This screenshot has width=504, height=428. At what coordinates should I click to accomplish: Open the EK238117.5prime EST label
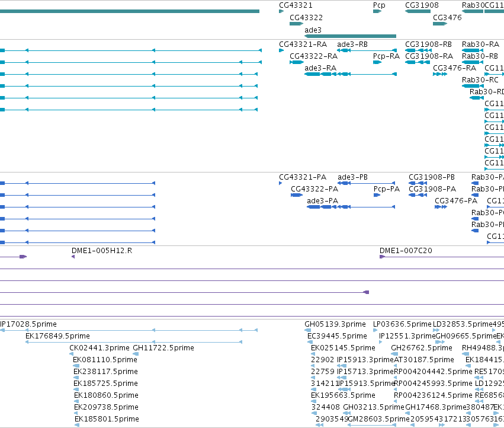click(105, 372)
